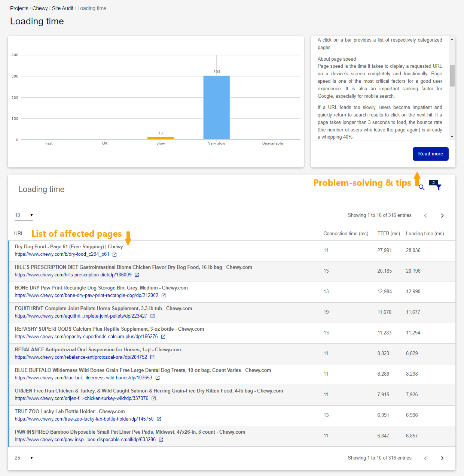This screenshot has width=464, height=476.
Task: Click 'OK' chart axis label
Action: 105,143
